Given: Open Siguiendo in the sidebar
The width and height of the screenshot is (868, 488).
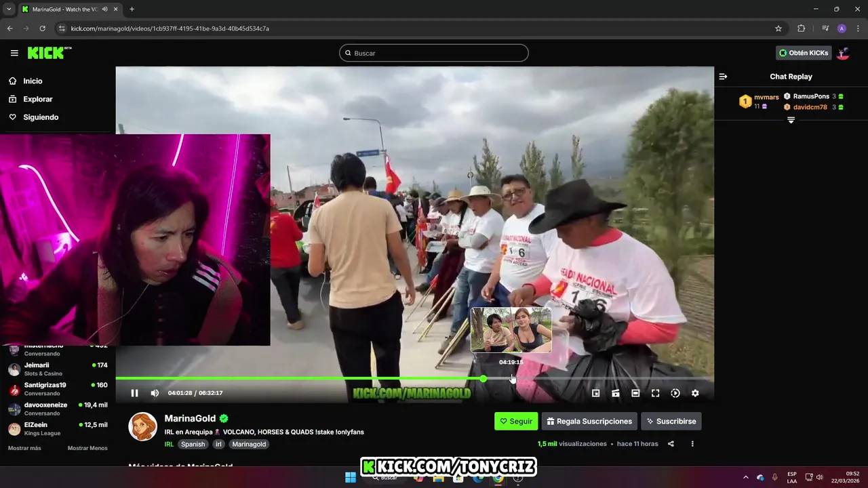Looking at the screenshot, I should tap(41, 117).
